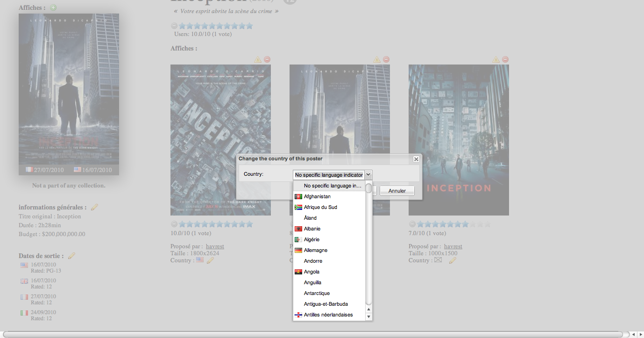The width and height of the screenshot is (644, 338).
Task: Edit the country of the 1800x2624 poster
Action: tap(210, 260)
